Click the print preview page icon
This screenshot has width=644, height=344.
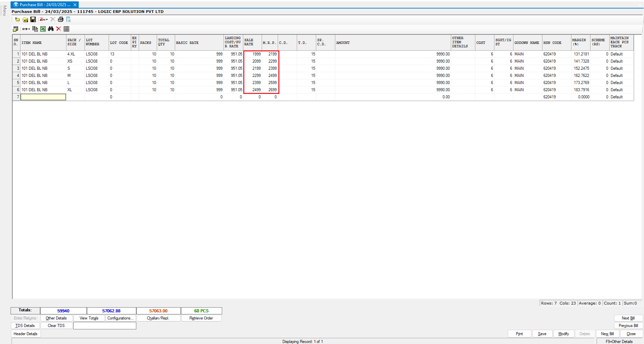(68, 19)
